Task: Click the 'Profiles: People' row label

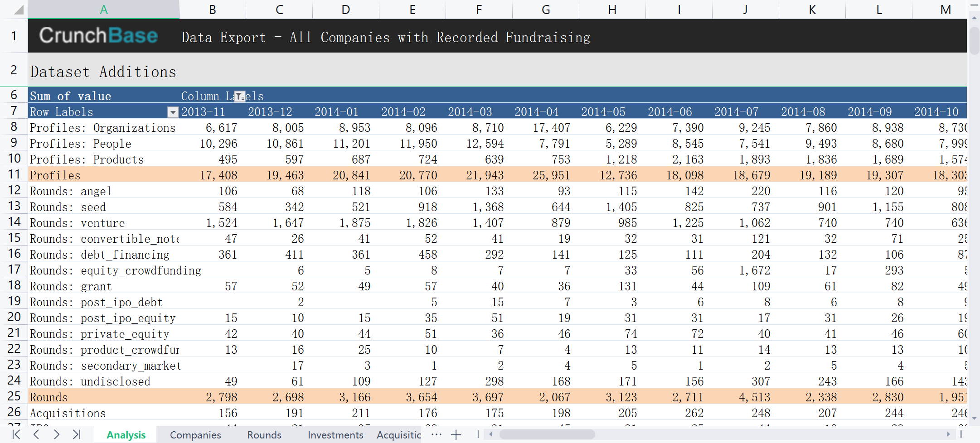Action: tap(104, 144)
